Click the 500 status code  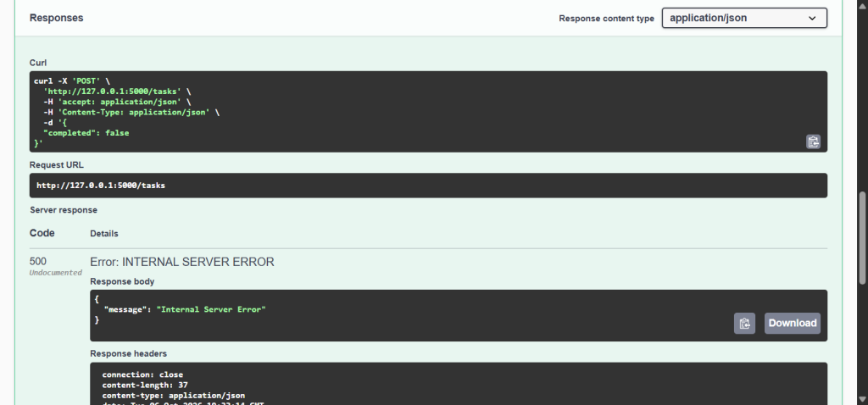pos(37,261)
